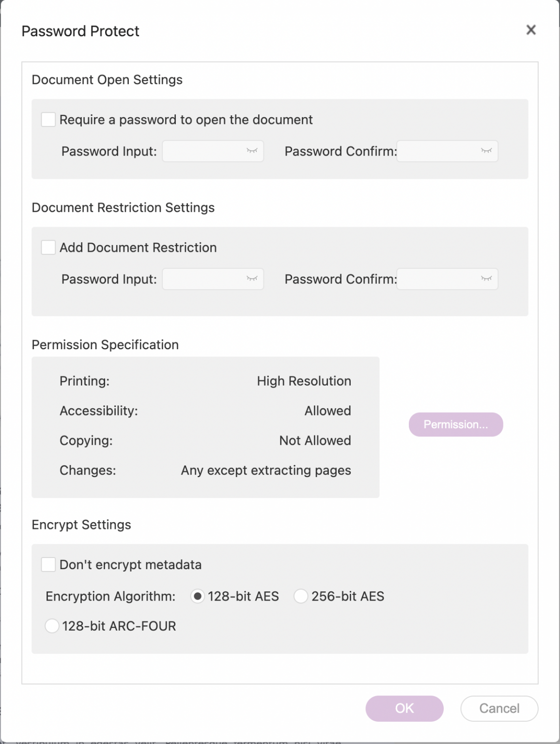Screen dimensions: 560x744
Task: Click the Printing: High Resolution permission entry
Action: [x=205, y=381]
